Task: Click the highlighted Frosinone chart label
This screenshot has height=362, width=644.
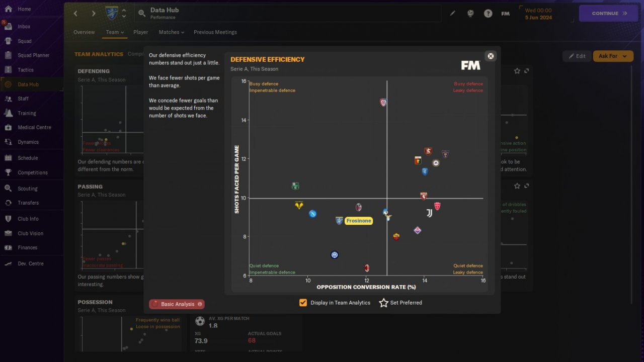Action: click(x=359, y=221)
